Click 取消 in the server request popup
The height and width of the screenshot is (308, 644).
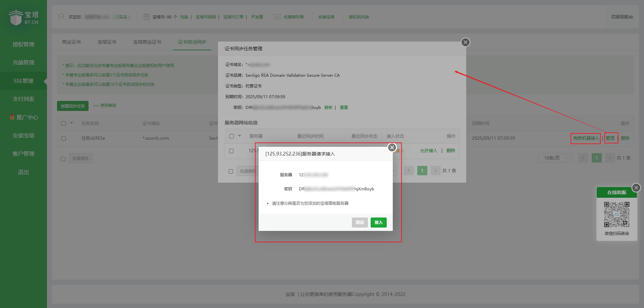(x=360, y=223)
